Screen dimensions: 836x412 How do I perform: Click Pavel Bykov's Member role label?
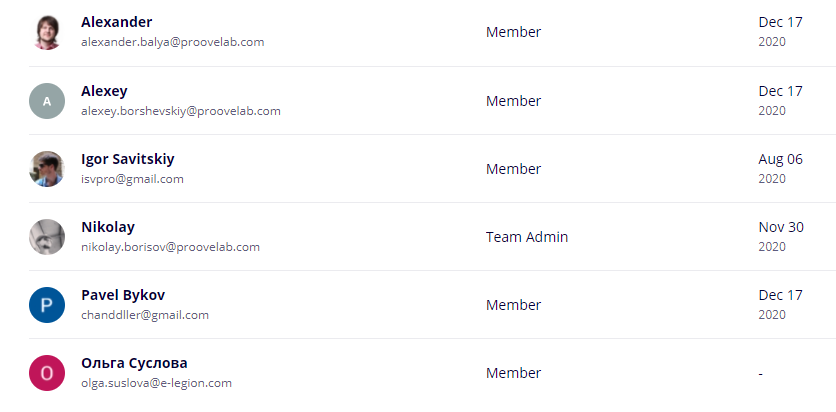point(513,305)
